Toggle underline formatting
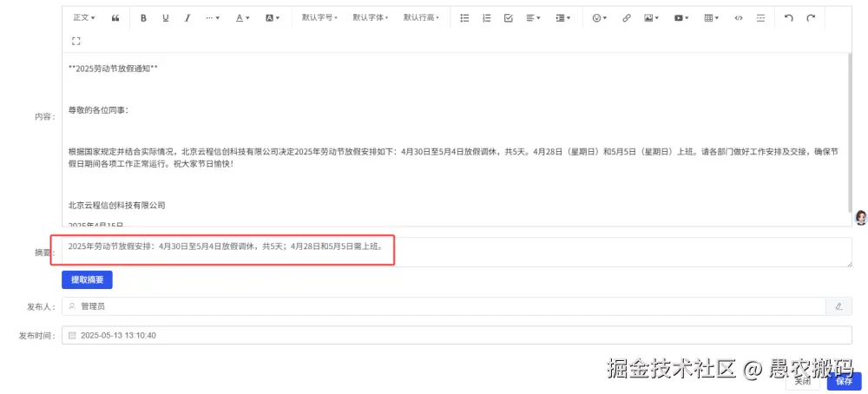The image size is (868, 394). [166, 17]
